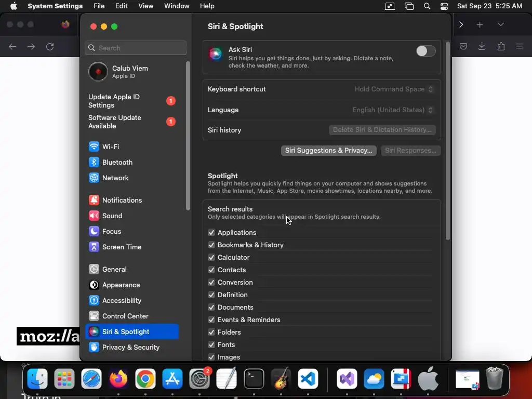This screenshot has height=399, width=532.
Task: Click Siri Suggestions & Privacy button
Action: 328,151
